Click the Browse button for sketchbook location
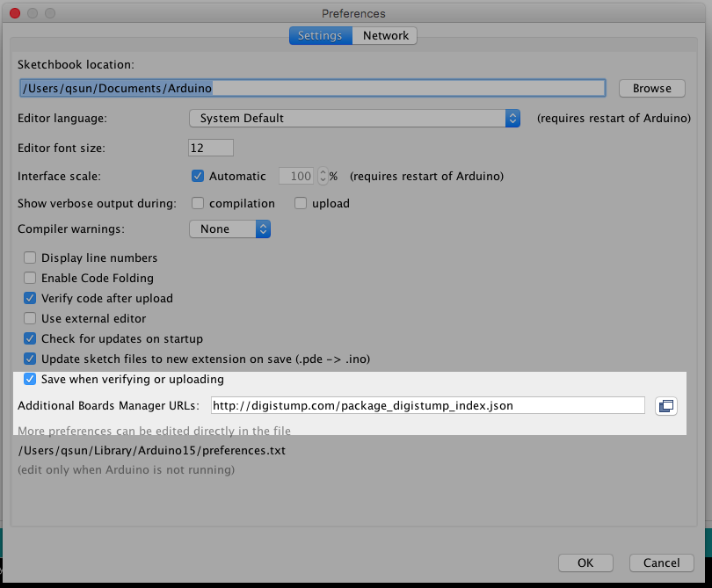 pyautogui.click(x=651, y=89)
